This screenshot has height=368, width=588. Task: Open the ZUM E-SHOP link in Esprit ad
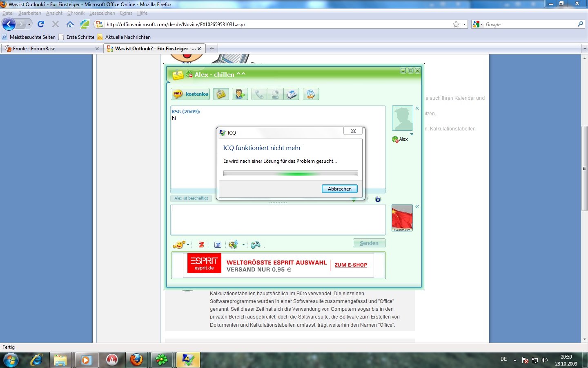pos(351,265)
